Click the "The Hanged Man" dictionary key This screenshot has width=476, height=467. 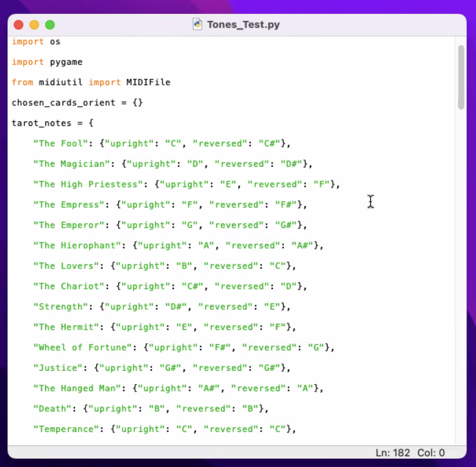(77, 388)
